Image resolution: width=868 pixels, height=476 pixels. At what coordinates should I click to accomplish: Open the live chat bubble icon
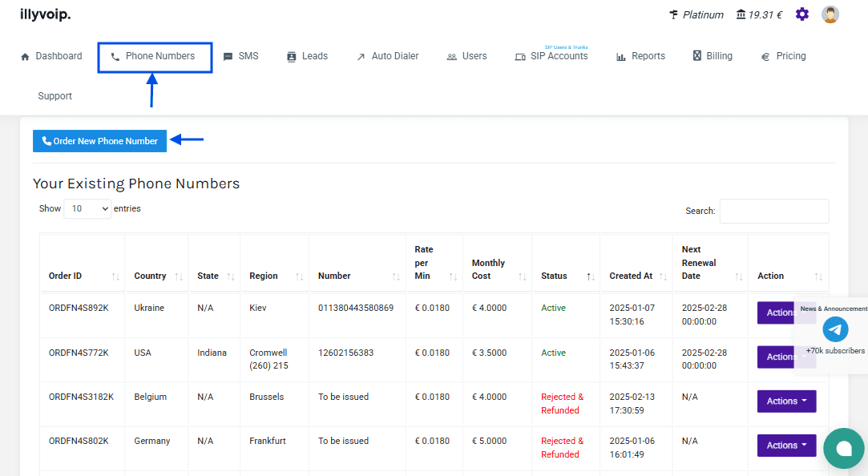pyautogui.click(x=843, y=448)
